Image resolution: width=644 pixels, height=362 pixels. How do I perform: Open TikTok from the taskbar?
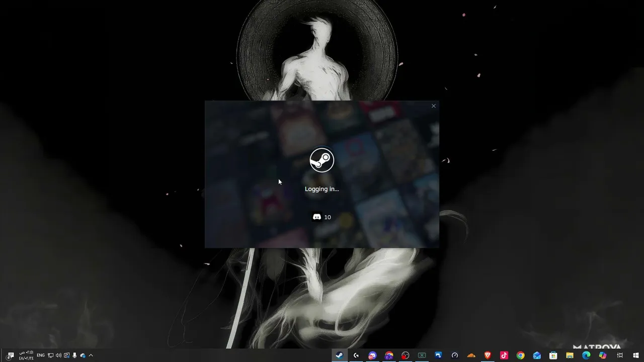[x=504, y=355]
